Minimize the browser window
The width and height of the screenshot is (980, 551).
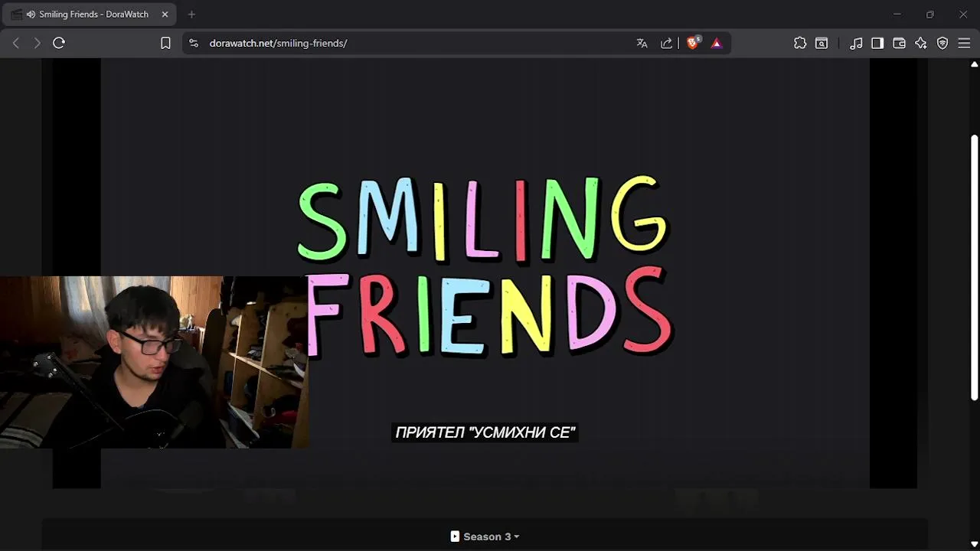[x=897, y=15]
